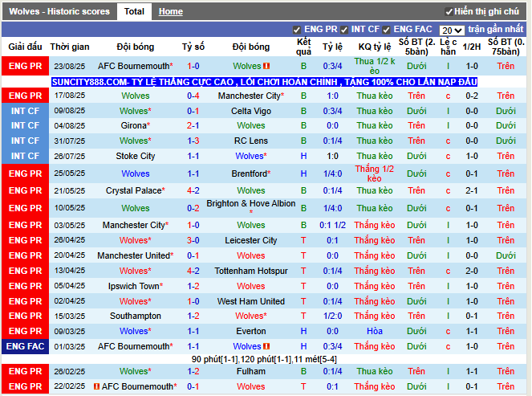Open Celta Vigo team link
Screen dimensions: 532x396
pyautogui.click(x=251, y=111)
